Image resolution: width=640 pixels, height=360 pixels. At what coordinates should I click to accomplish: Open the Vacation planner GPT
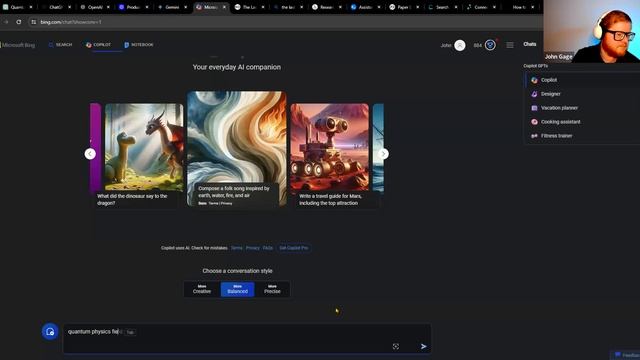click(x=582, y=108)
